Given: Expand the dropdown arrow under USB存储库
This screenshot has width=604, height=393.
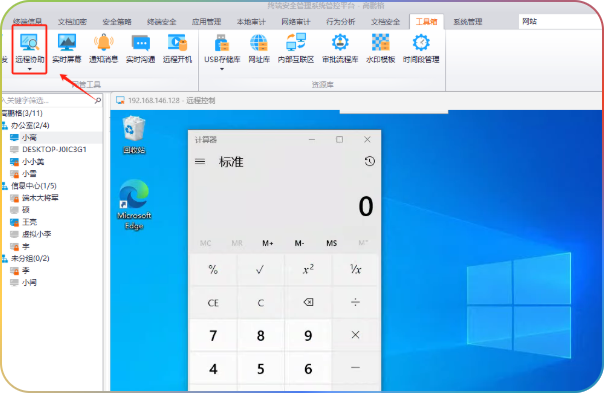Looking at the screenshot, I should pos(222,69).
